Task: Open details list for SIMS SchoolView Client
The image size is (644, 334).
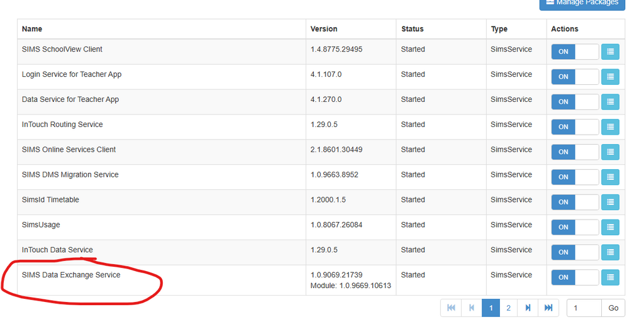Action: [610, 52]
